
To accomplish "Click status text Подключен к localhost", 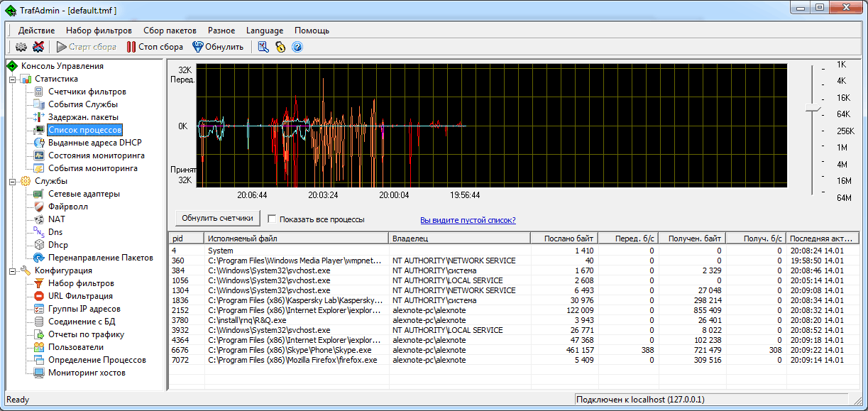I will click(640, 400).
